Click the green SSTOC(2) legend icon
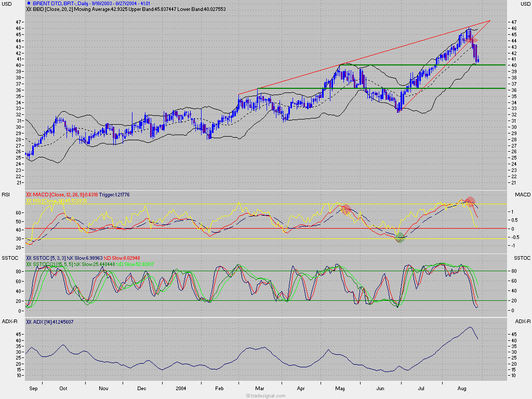Screen dimensions: 532x399 click(29, 263)
